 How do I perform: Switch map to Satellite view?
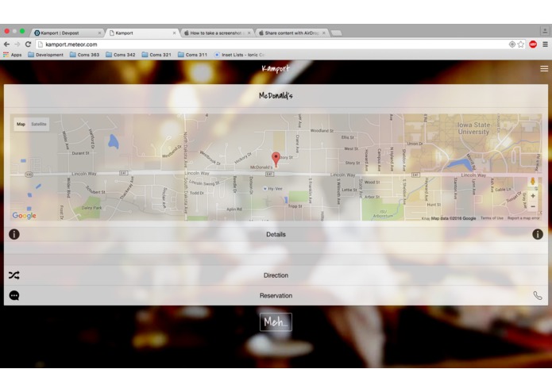[x=39, y=124]
